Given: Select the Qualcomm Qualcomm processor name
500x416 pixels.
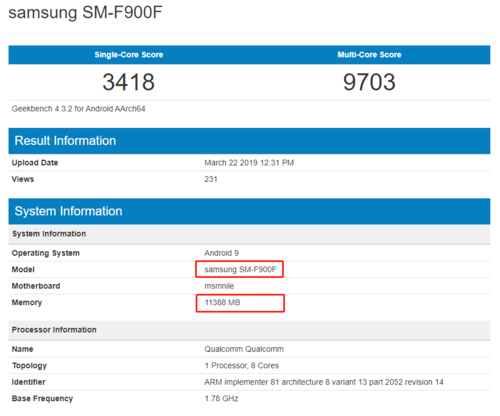Looking at the screenshot, I should pyautogui.click(x=244, y=349).
